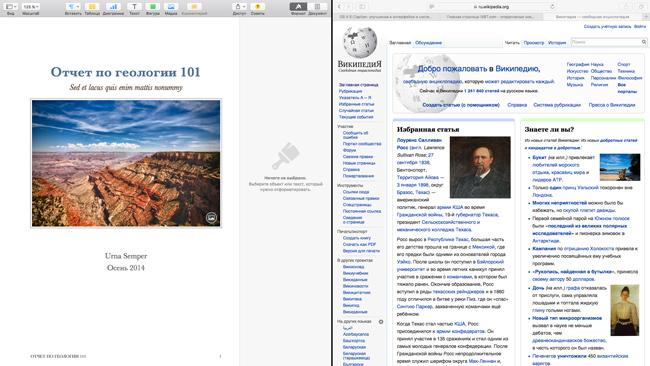The image size is (650, 366).
Task: Click the "Википедию" link in welcome heading
Action: [517, 69]
